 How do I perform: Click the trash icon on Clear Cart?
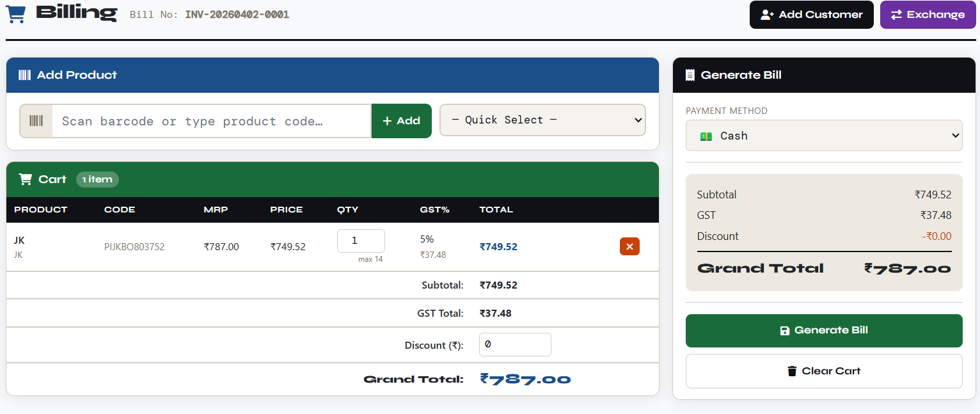click(791, 370)
